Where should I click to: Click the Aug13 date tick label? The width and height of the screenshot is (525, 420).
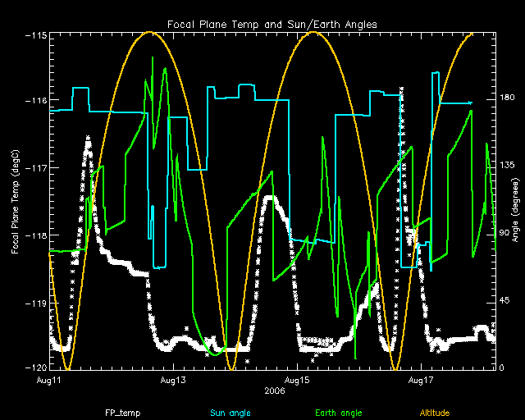tap(174, 381)
